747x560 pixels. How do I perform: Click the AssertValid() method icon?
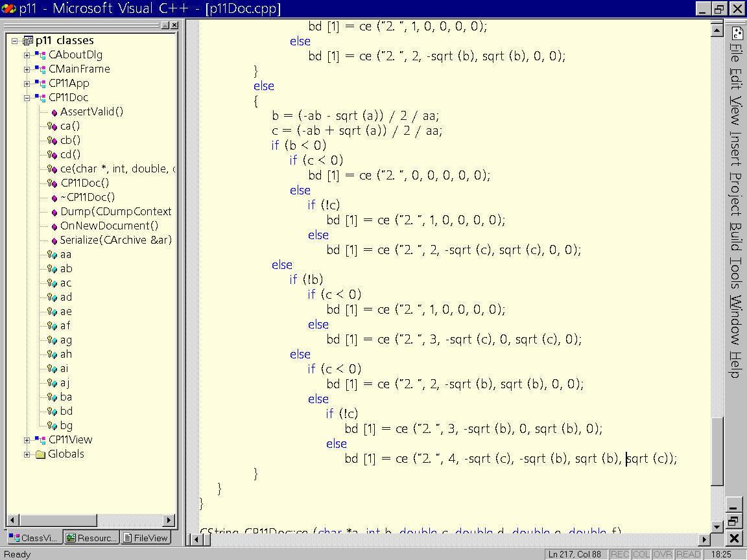click(54, 112)
